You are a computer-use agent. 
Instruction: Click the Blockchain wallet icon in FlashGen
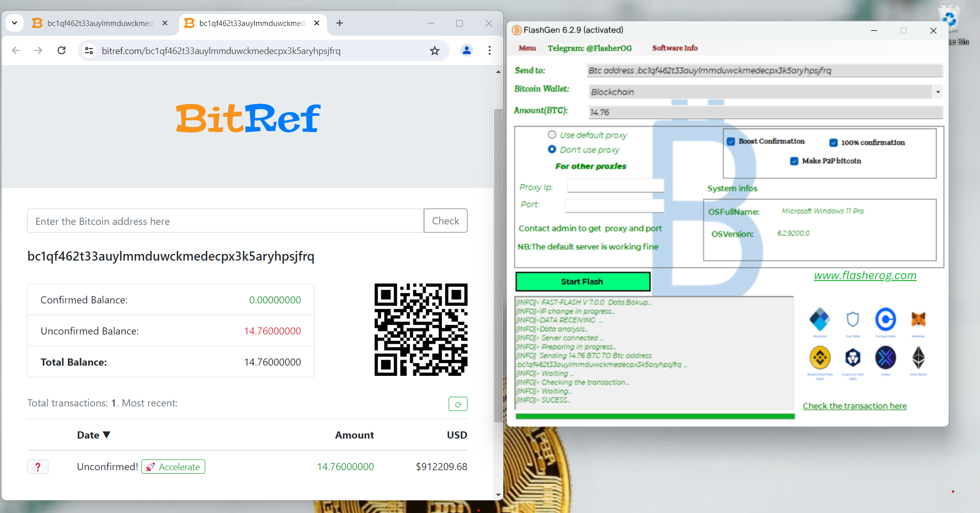(820, 320)
